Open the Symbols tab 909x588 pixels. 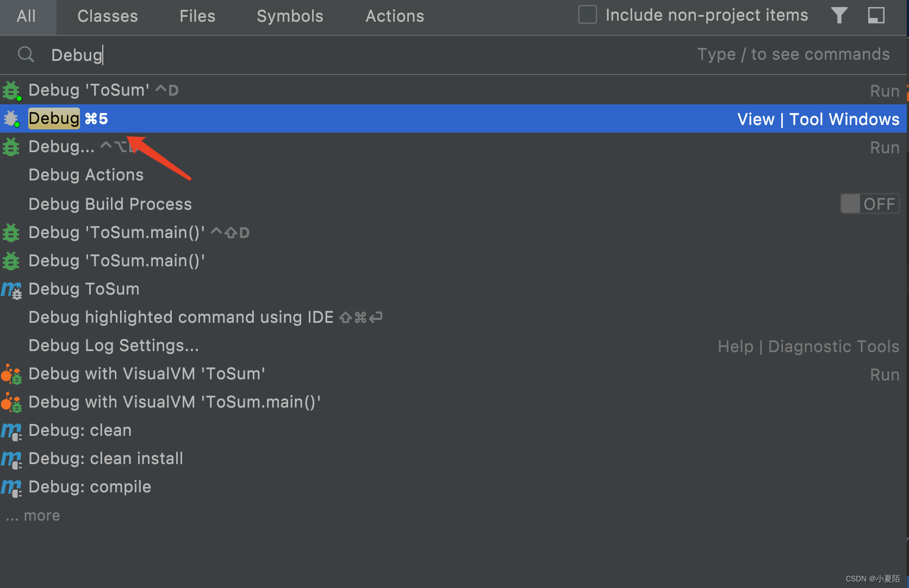290,16
